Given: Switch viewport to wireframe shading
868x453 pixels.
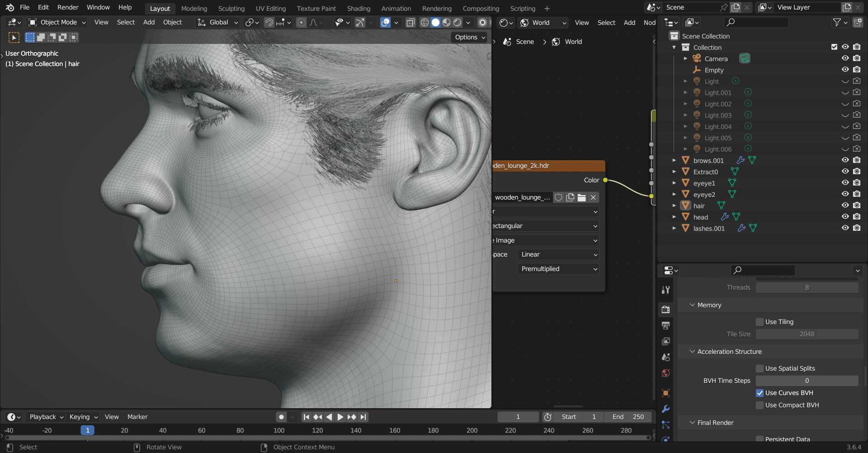Looking at the screenshot, I should [x=424, y=23].
